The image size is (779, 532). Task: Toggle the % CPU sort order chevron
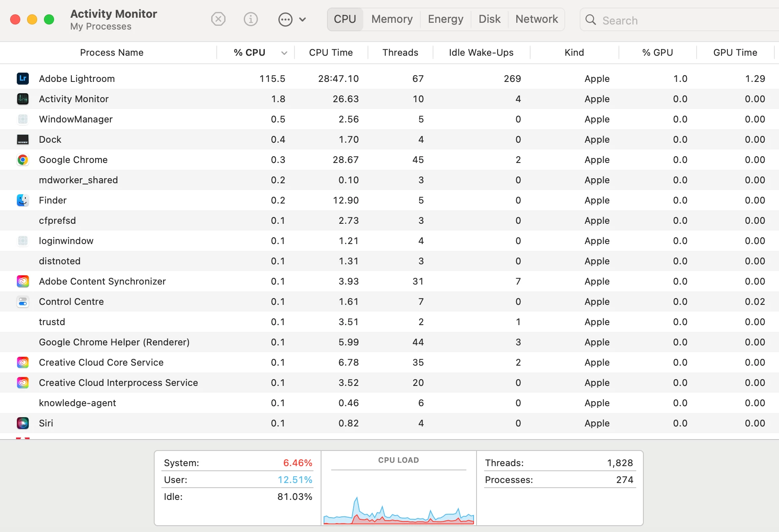coord(284,53)
